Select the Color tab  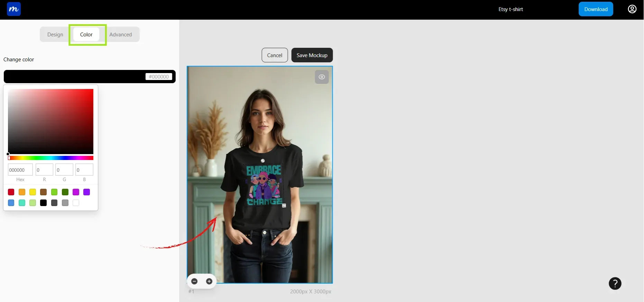click(86, 35)
